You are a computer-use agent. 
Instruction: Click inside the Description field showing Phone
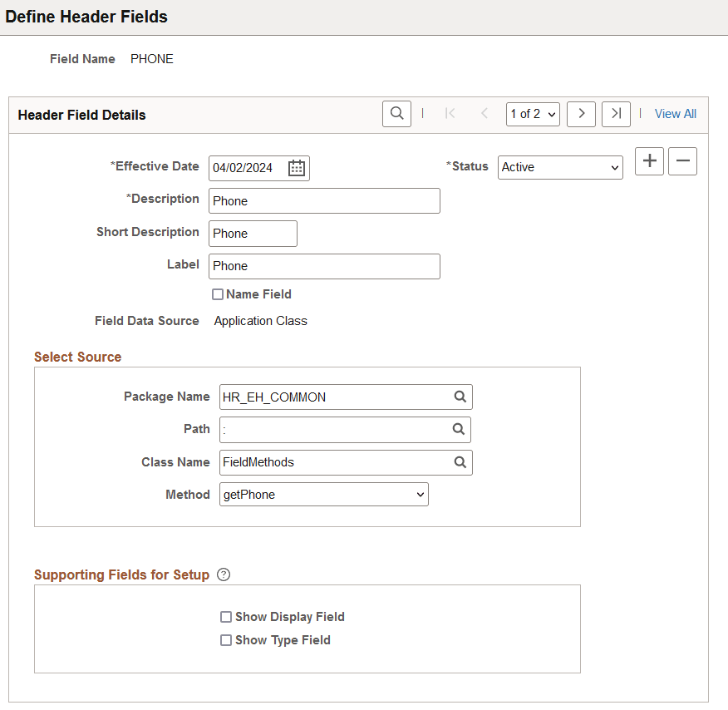[x=324, y=200]
